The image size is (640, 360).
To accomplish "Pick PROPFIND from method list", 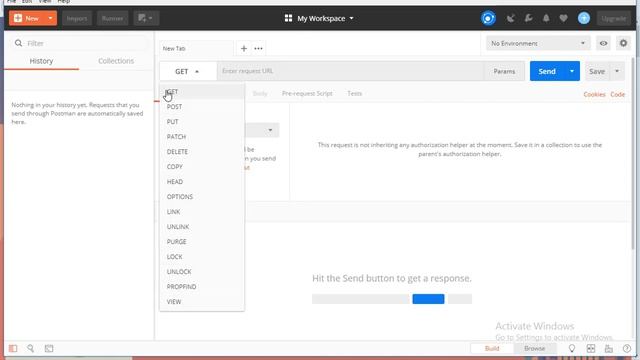I will click(202, 287).
